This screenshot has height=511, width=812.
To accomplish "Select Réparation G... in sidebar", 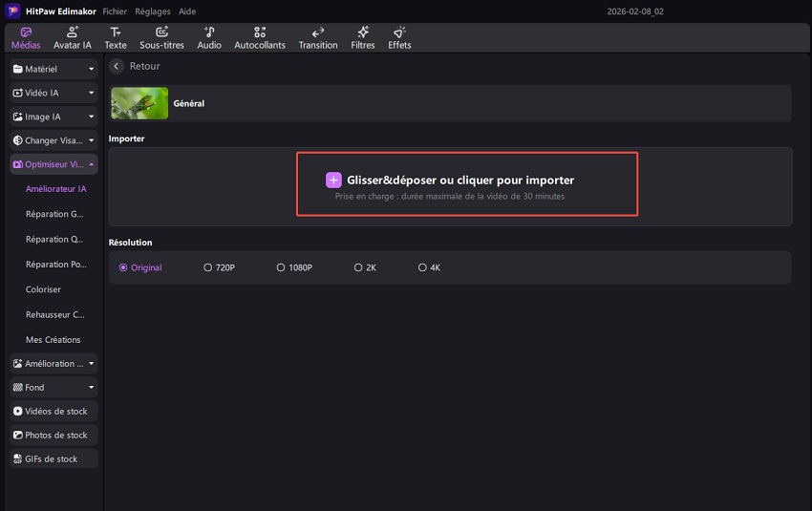I will click(54, 214).
